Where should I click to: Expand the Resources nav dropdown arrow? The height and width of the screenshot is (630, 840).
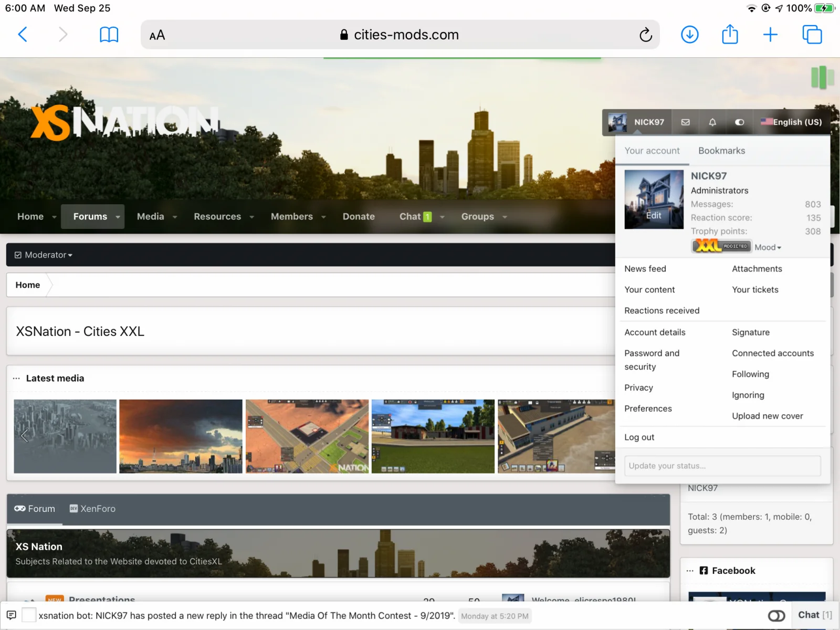[x=252, y=217]
